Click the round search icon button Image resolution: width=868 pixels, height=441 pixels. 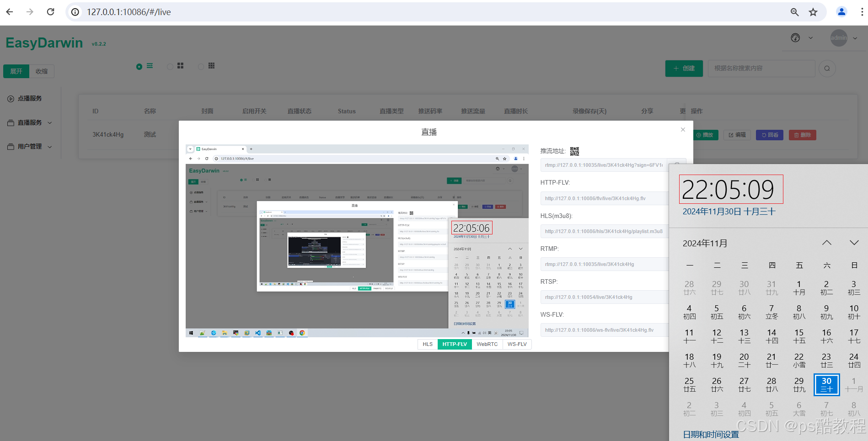point(827,69)
